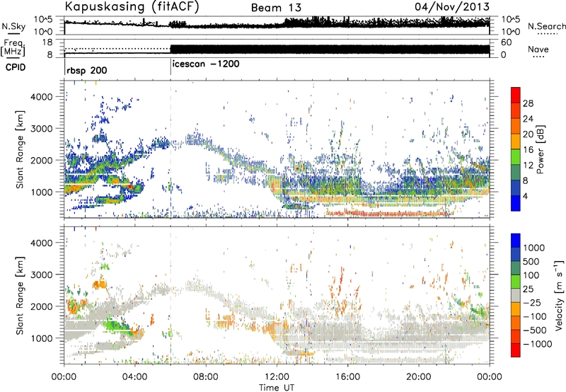Click the 18 tick on frequency axis
The image size is (566, 392).
[x=47, y=42]
